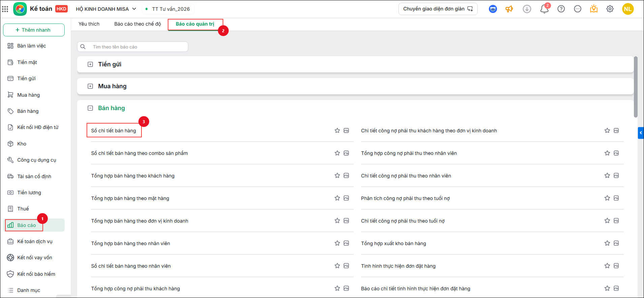Open Tiền gửi in sidebar

pyautogui.click(x=34, y=78)
